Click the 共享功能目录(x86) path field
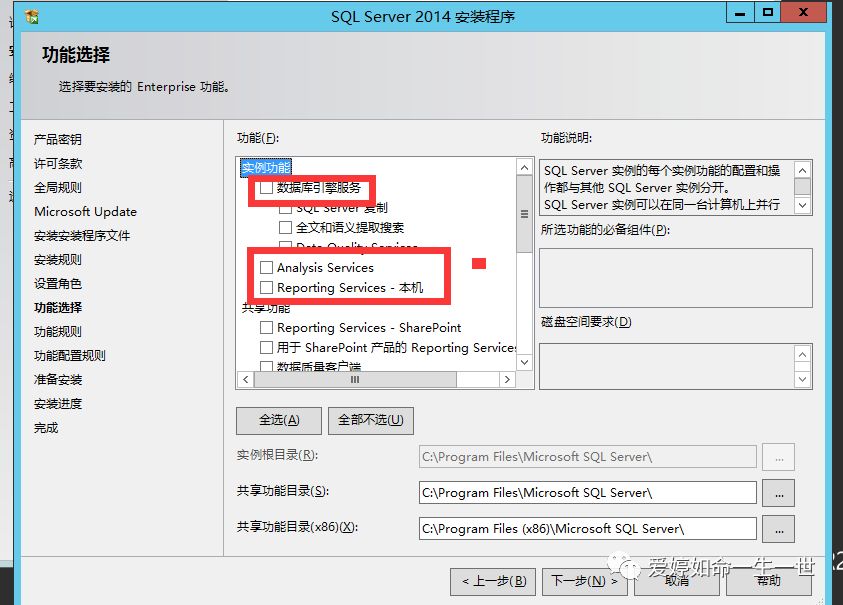 [588, 529]
